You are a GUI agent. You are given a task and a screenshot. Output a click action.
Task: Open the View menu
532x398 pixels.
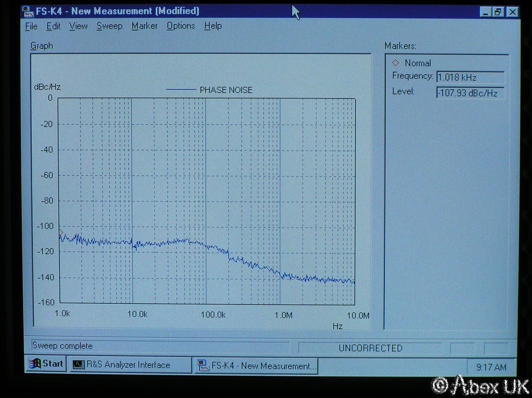pos(78,26)
